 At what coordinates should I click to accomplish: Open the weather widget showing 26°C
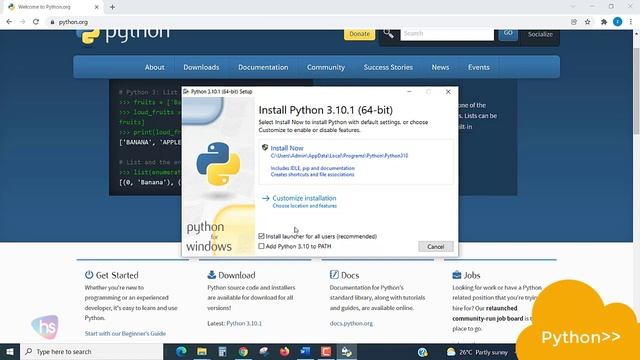tap(477, 352)
